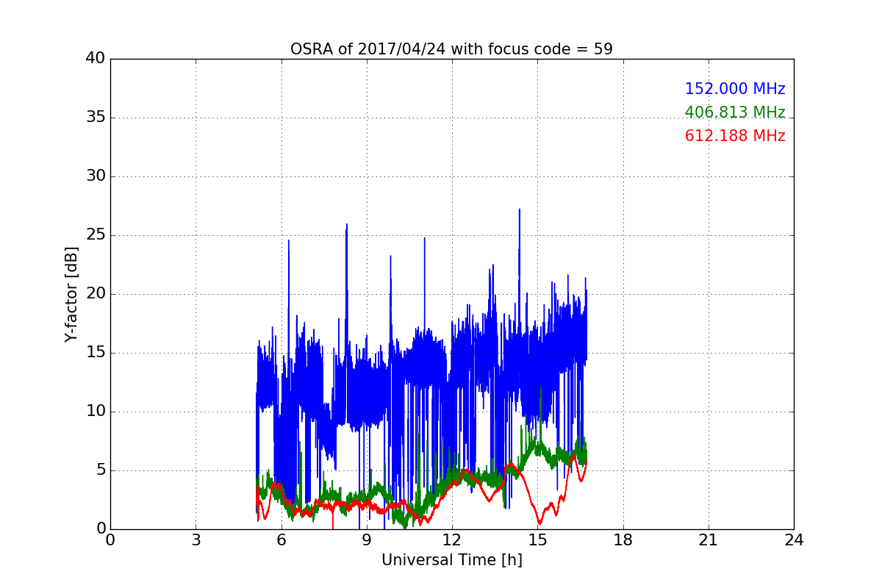Click the Universal Time [h] axis label

point(451,560)
